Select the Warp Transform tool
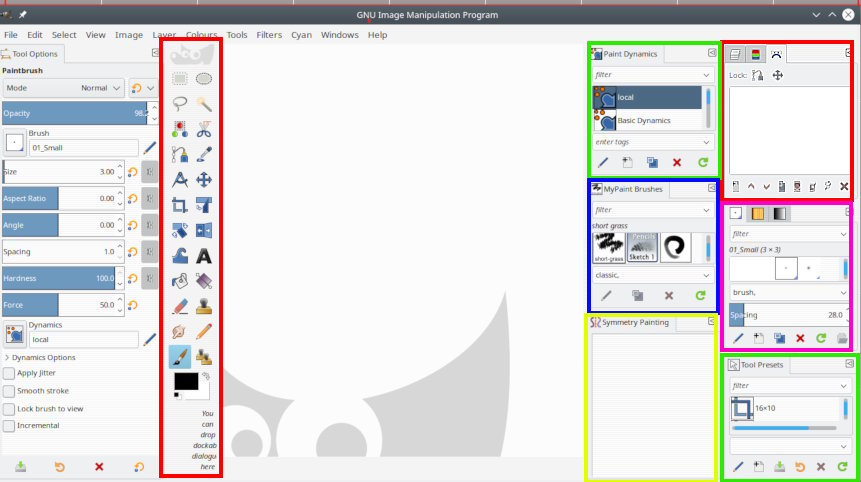861x482 pixels. pos(180,256)
